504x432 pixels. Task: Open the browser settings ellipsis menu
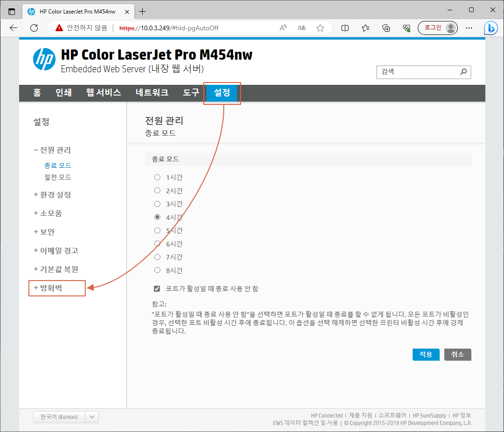tap(469, 28)
